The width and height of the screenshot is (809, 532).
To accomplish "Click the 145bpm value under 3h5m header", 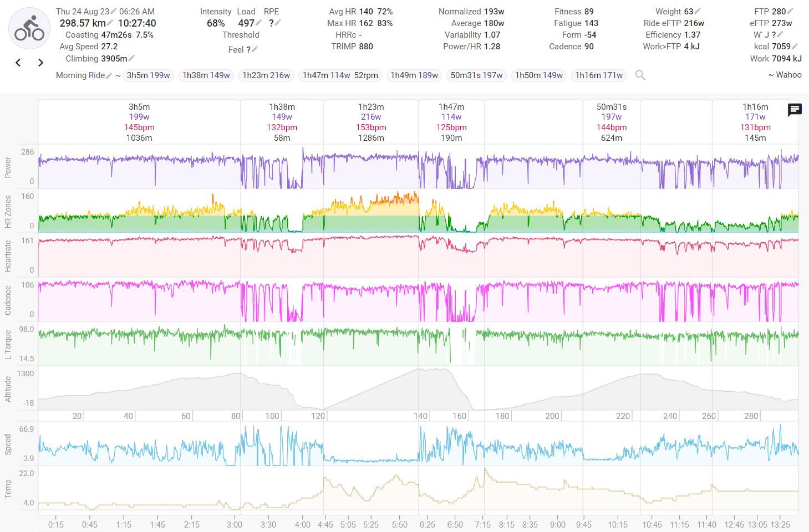I will point(139,127).
